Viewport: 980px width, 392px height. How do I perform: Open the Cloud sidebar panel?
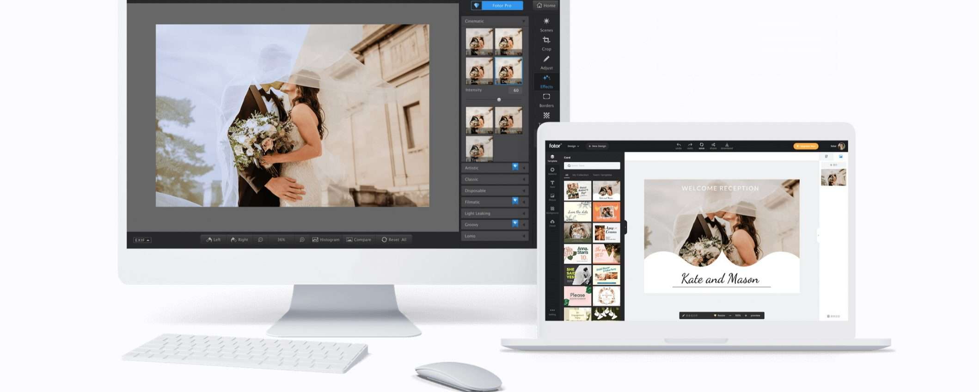click(552, 223)
